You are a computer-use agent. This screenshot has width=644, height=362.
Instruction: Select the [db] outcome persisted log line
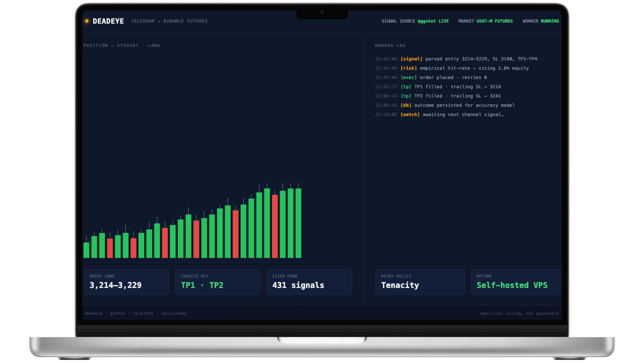pyautogui.click(x=445, y=105)
